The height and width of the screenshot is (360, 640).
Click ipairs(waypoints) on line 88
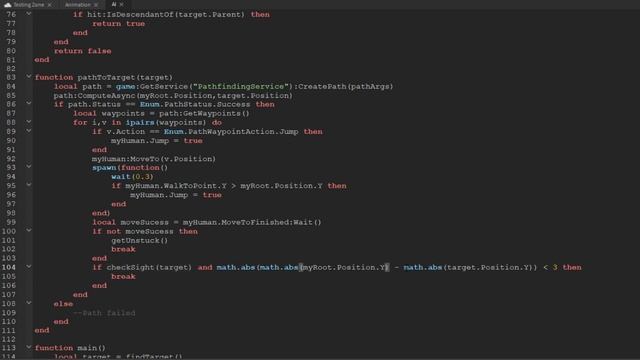pos(166,122)
